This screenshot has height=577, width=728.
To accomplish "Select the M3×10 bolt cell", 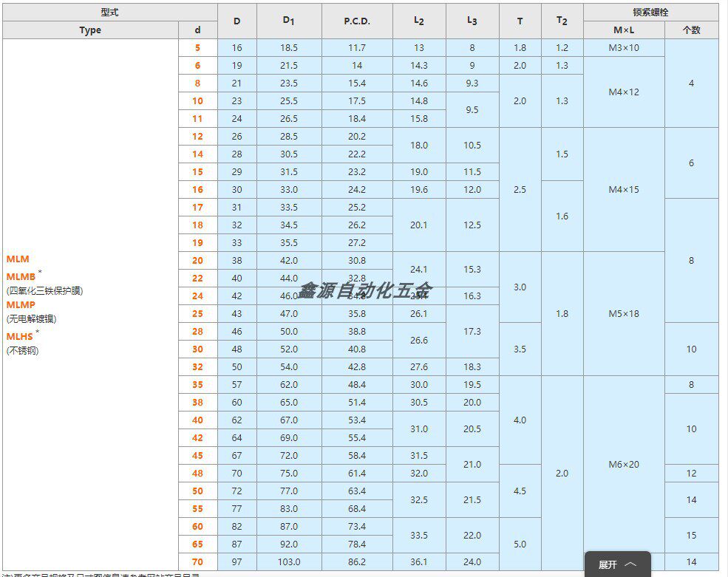I will (x=624, y=48).
